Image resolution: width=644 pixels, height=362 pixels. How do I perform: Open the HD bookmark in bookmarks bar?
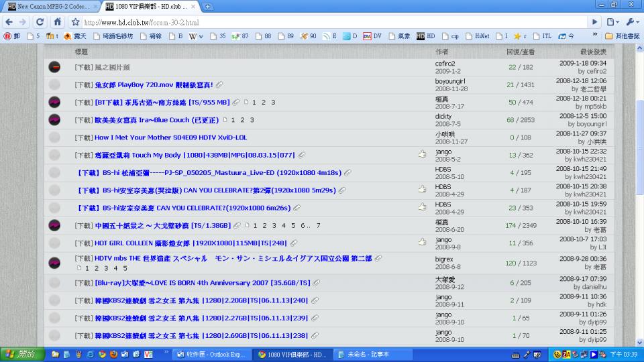click(x=425, y=36)
